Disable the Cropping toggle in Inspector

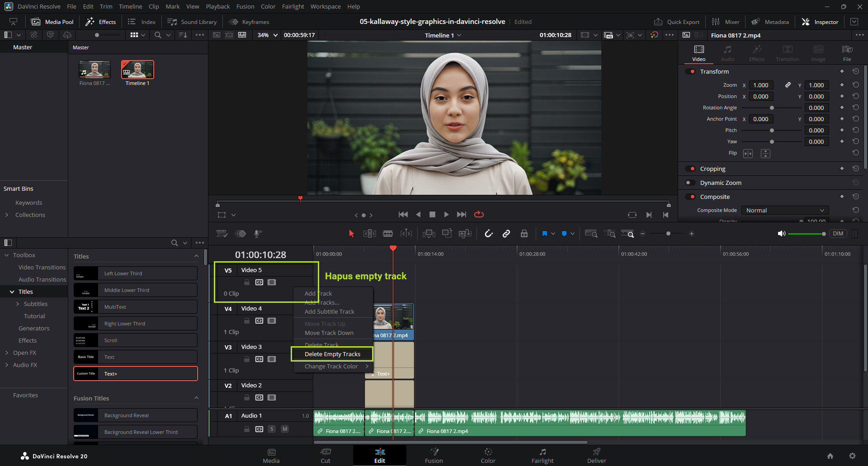pos(690,169)
